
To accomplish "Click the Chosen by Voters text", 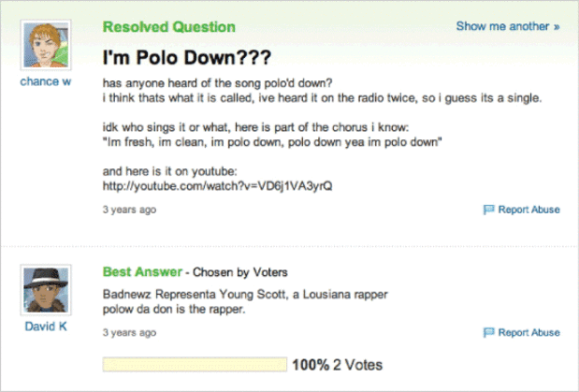I will 240,272.
